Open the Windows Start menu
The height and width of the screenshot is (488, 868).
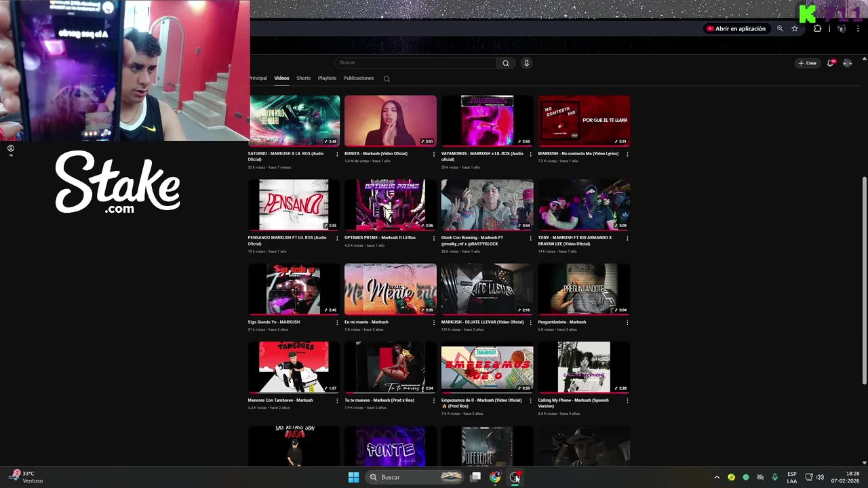353,477
